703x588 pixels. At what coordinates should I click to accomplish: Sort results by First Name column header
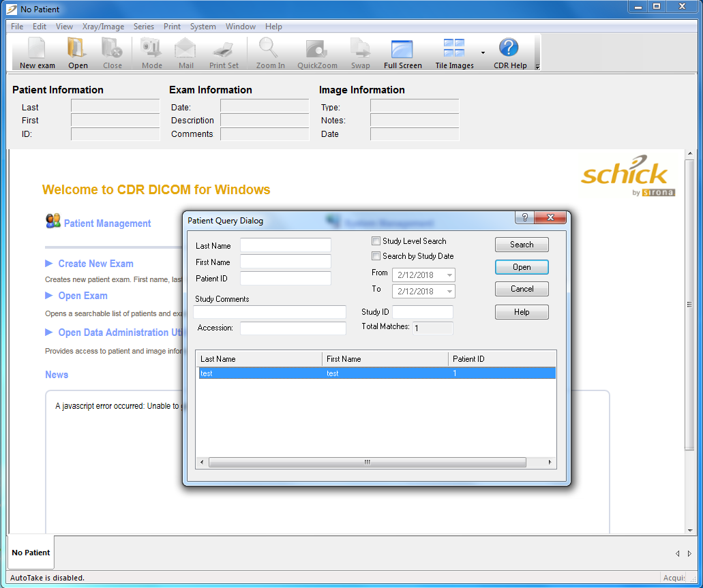(x=385, y=358)
